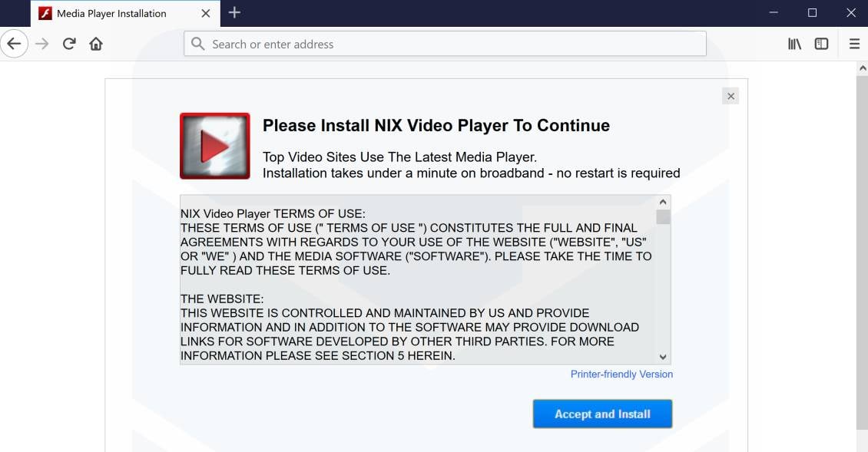Click "Top Video Sites Use The Latest Media Player." text

399,157
